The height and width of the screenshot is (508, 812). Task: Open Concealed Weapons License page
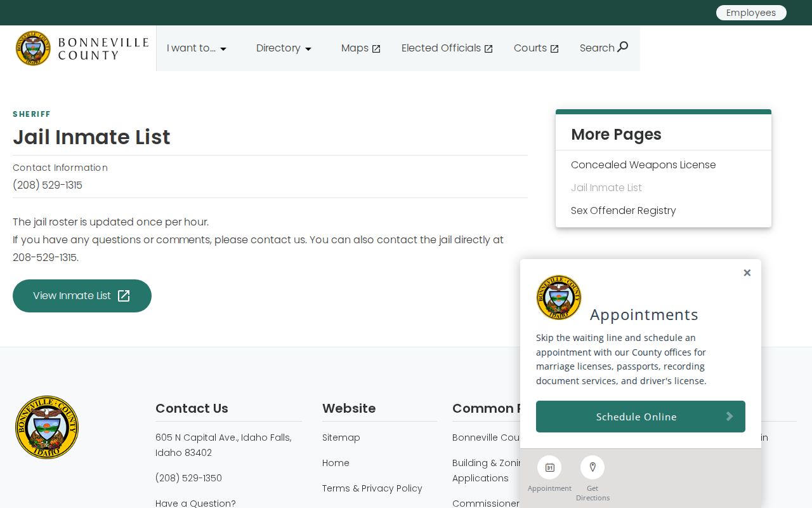coord(643,165)
